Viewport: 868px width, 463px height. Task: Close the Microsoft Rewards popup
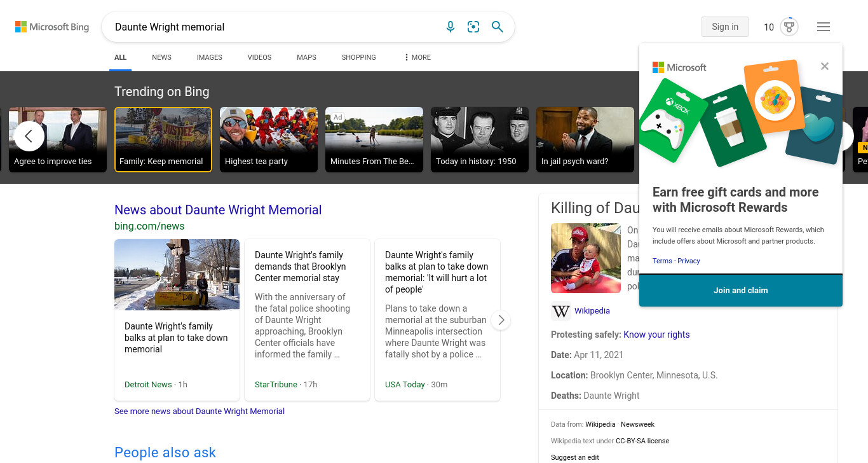coord(825,66)
